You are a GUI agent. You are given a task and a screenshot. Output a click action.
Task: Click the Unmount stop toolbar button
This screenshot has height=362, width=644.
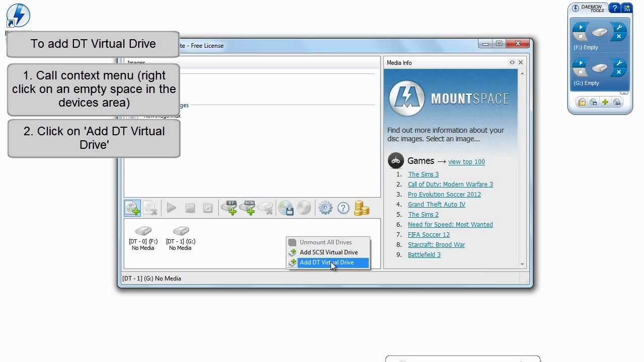[190, 208]
